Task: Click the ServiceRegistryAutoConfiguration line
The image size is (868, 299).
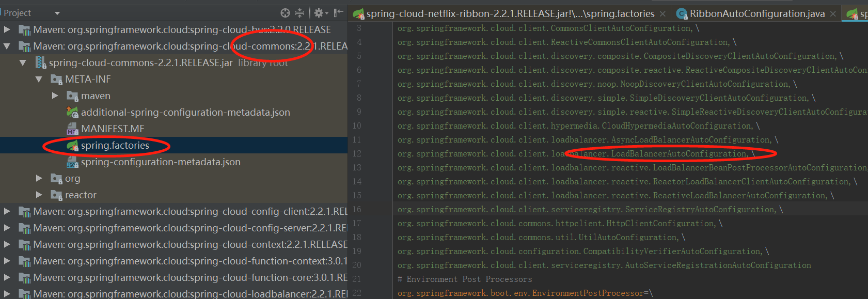Action: click(x=590, y=209)
